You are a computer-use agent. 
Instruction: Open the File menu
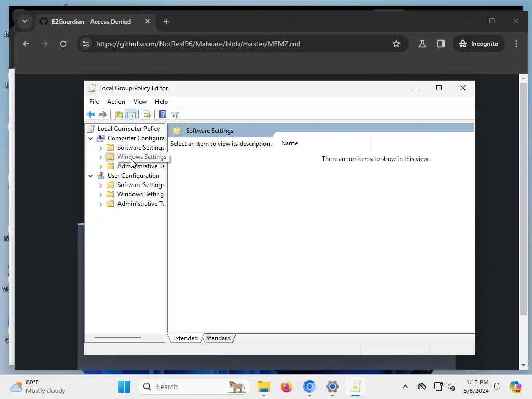tap(94, 102)
